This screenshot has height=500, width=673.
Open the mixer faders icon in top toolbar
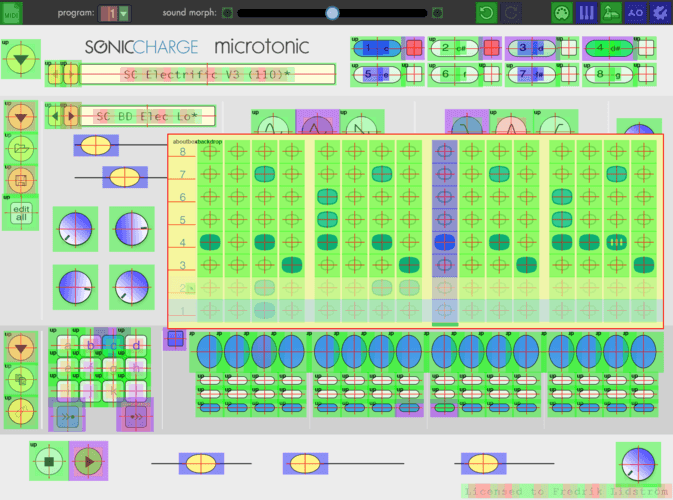(586, 13)
